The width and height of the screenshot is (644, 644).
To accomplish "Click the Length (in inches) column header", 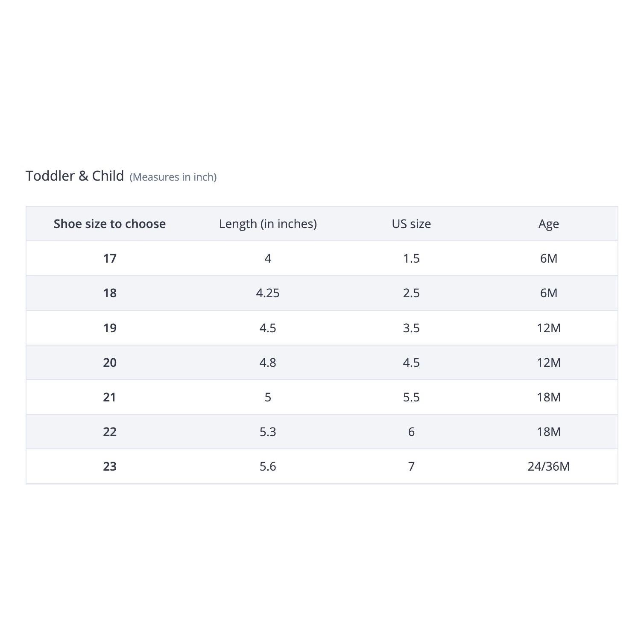I will [x=268, y=224].
